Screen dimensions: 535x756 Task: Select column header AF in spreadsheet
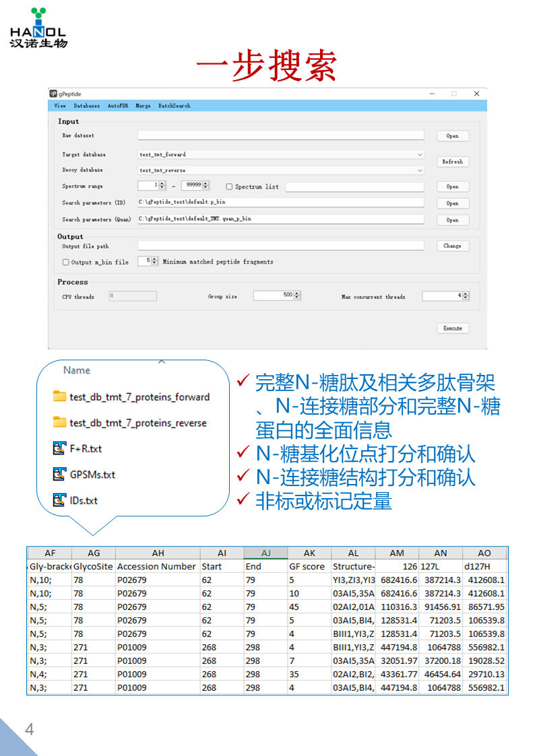pyautogui.click(x=50, y=553)
